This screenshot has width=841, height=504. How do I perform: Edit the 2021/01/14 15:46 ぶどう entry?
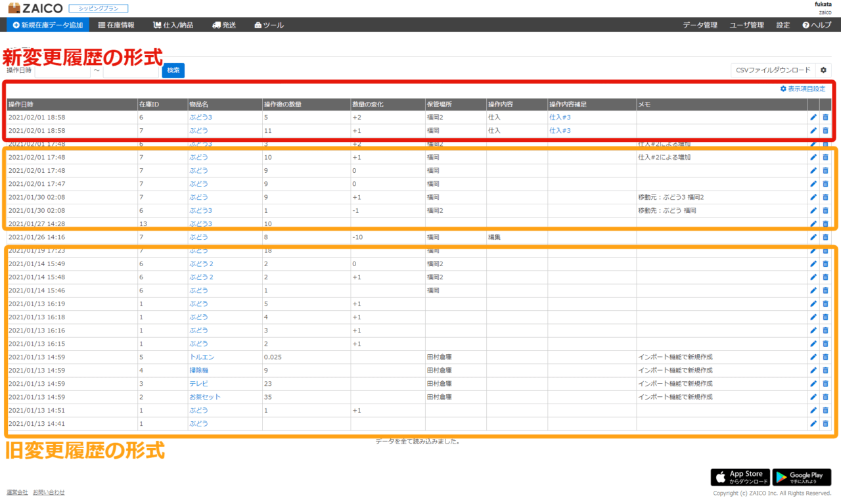(x=813, y=290)
